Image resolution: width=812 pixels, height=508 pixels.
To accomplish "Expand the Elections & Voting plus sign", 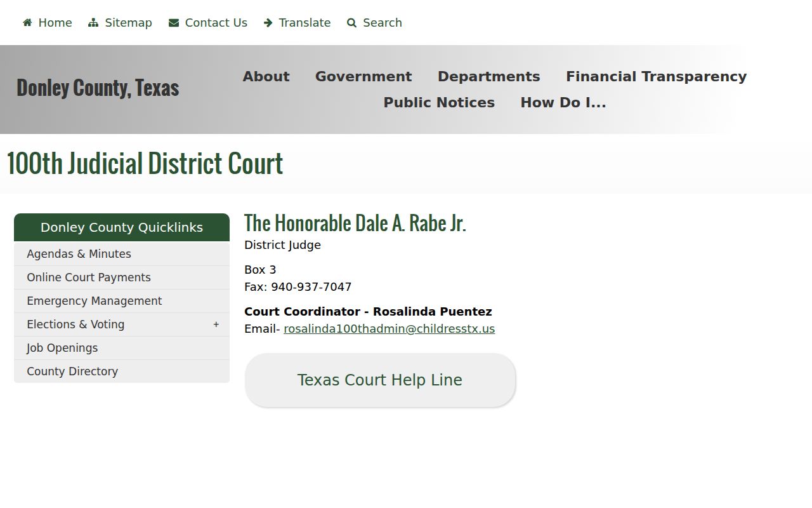I will (216, 324).
